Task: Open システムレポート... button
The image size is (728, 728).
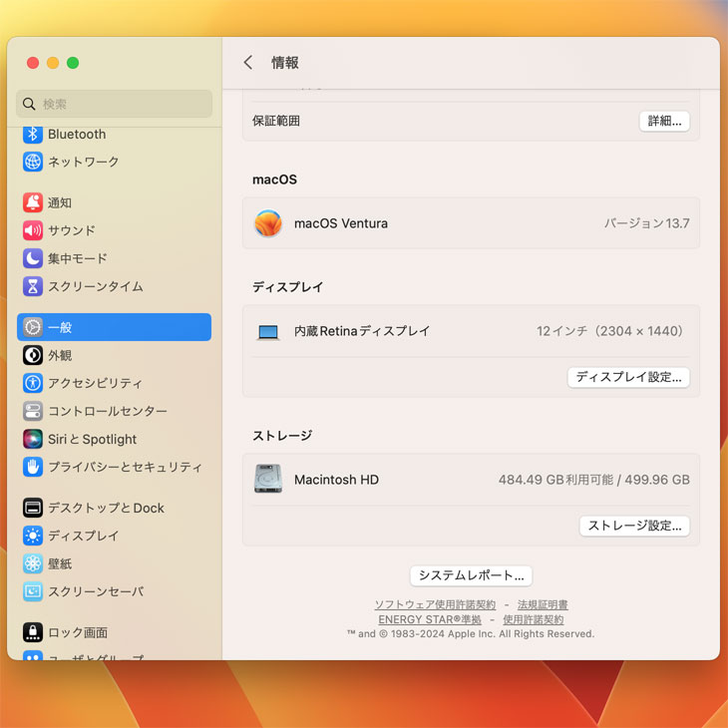Action: tap(471, 575)
